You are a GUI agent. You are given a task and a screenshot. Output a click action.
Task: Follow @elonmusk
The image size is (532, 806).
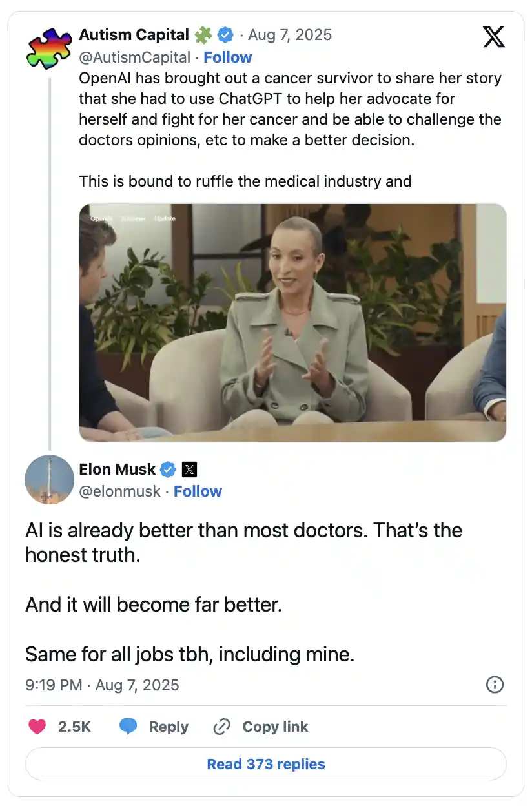pyautogui.click(x=198, y=491)
